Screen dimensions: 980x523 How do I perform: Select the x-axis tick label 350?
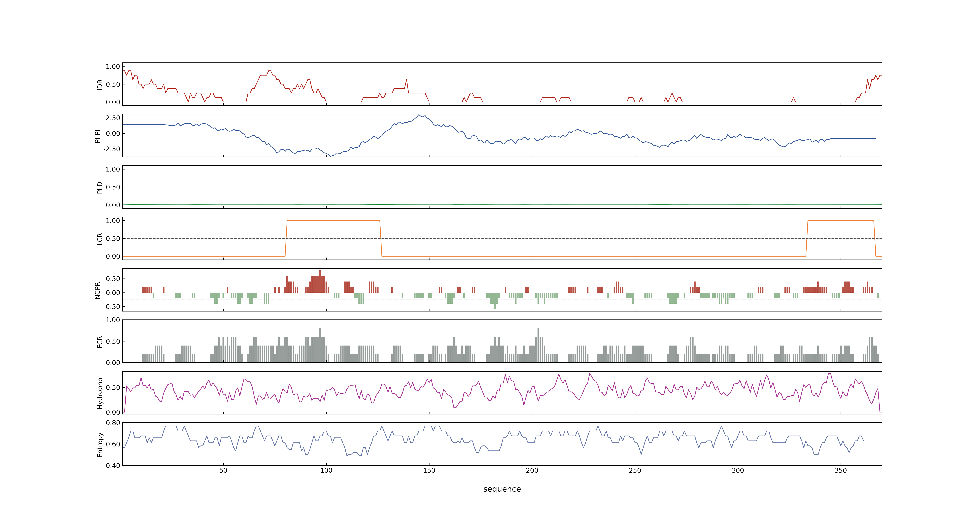point(841,470)
